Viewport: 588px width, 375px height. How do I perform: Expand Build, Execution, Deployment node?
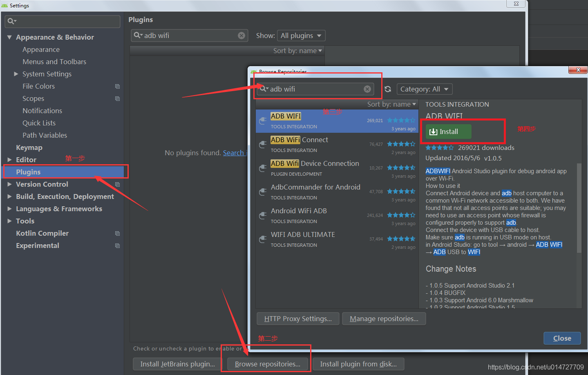(9, 196)
